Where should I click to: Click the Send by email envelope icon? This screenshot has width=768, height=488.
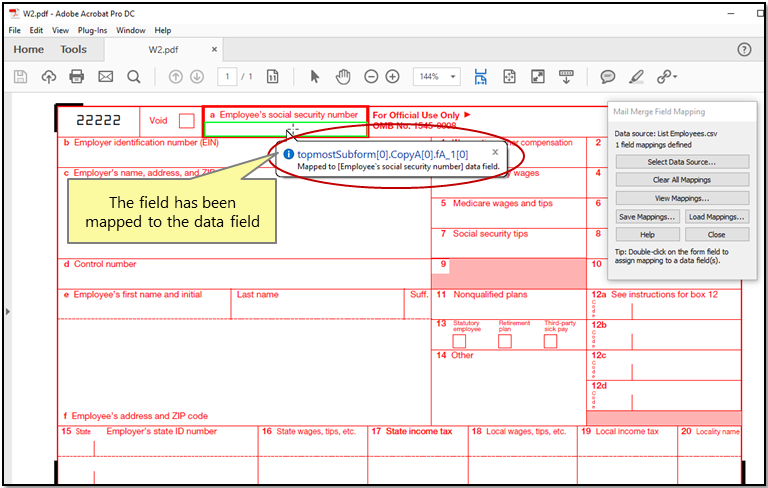tap(105, 77)
